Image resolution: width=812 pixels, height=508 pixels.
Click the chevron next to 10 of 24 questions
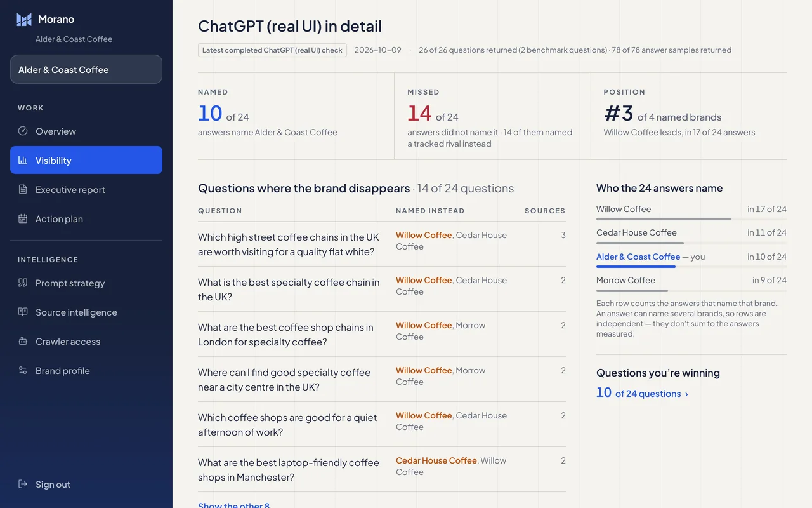[686, 394]
